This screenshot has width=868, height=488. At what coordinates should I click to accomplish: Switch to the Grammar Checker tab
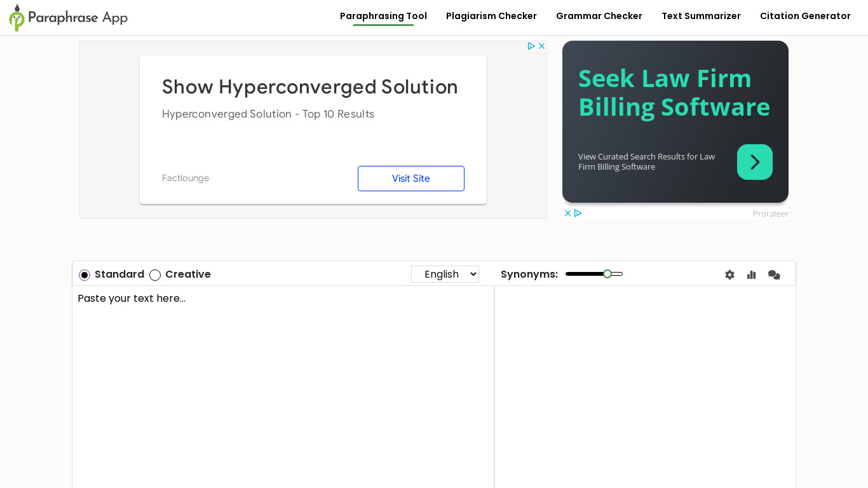599,16
